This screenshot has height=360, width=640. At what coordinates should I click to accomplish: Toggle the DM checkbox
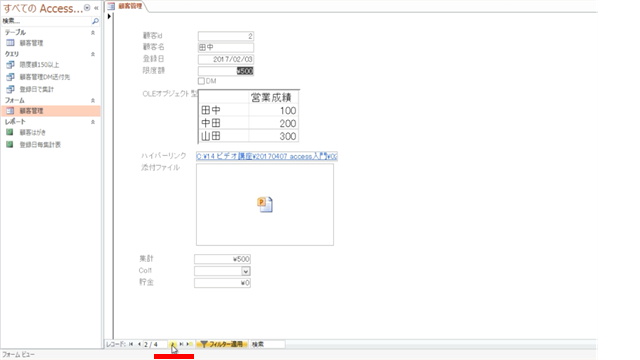(x=201, y=81)
